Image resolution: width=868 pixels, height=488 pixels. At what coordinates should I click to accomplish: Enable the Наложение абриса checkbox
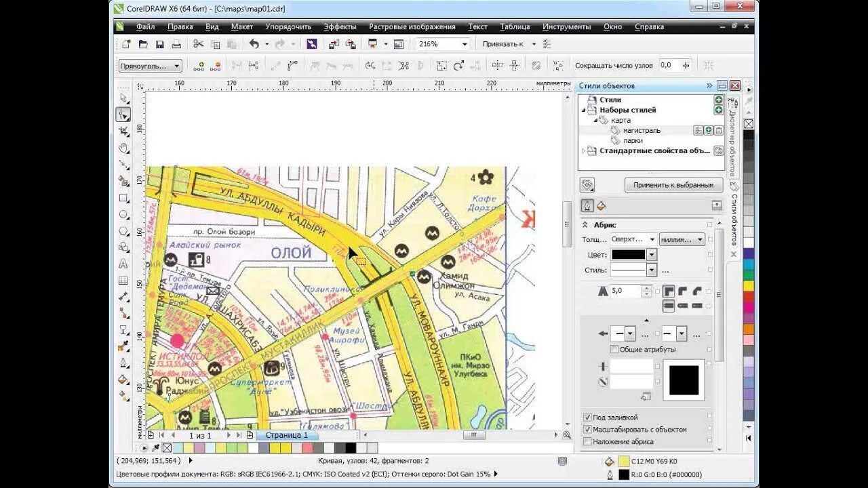587,442
